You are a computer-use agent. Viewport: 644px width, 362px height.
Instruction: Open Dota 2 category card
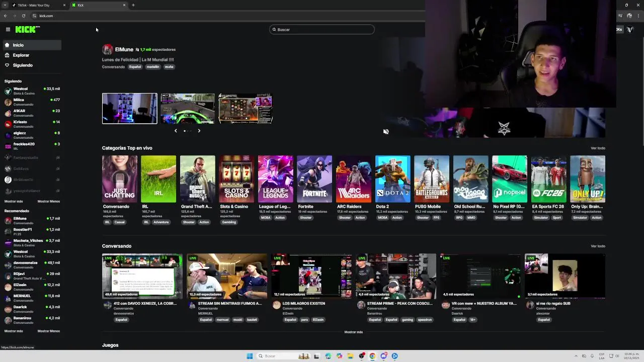tap(393, 179)
